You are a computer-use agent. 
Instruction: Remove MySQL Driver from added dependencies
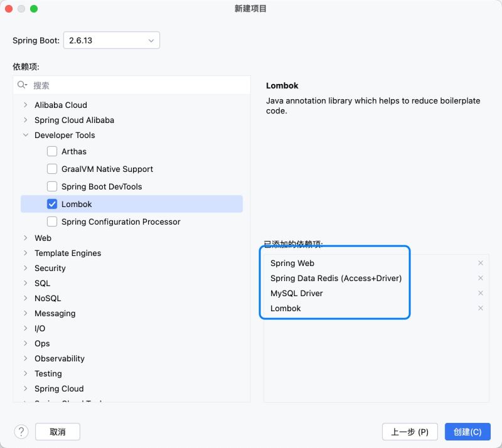pos(480,293)
